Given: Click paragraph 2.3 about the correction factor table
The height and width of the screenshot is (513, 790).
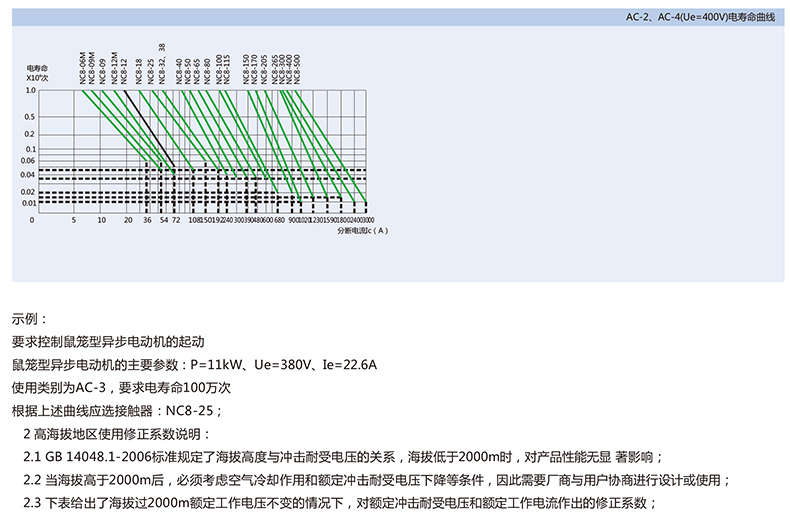Looking at the screenshot, I should point(340,502).
